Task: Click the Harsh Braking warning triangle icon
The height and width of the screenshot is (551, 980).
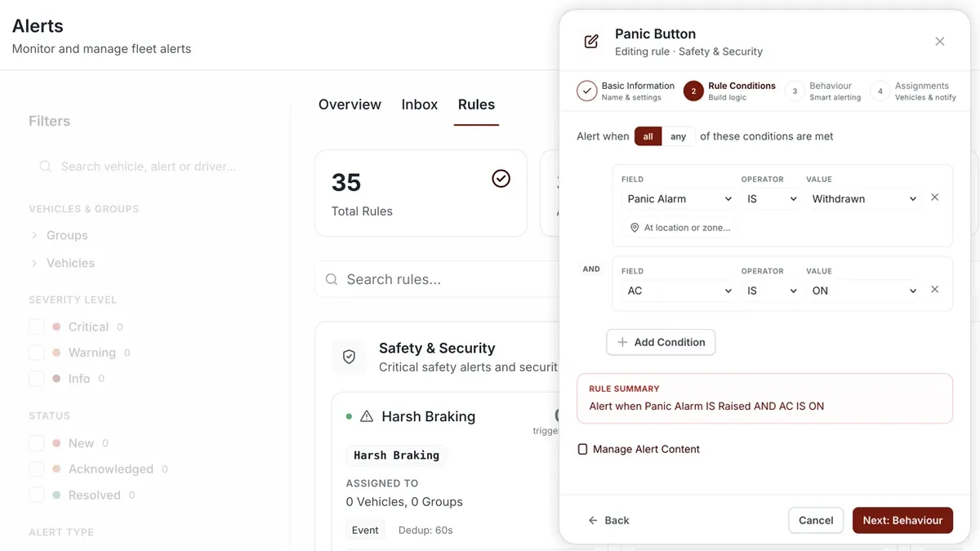Action: tap(367, 416)
